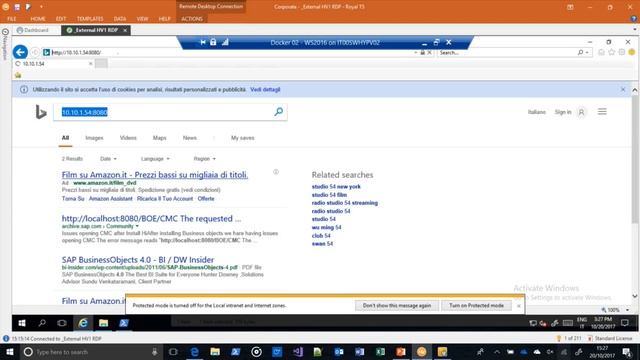The height and width of the screenshot is (360, 640).
Task: Click the lock icon on RDP connection bar
Action: (213, 42)
